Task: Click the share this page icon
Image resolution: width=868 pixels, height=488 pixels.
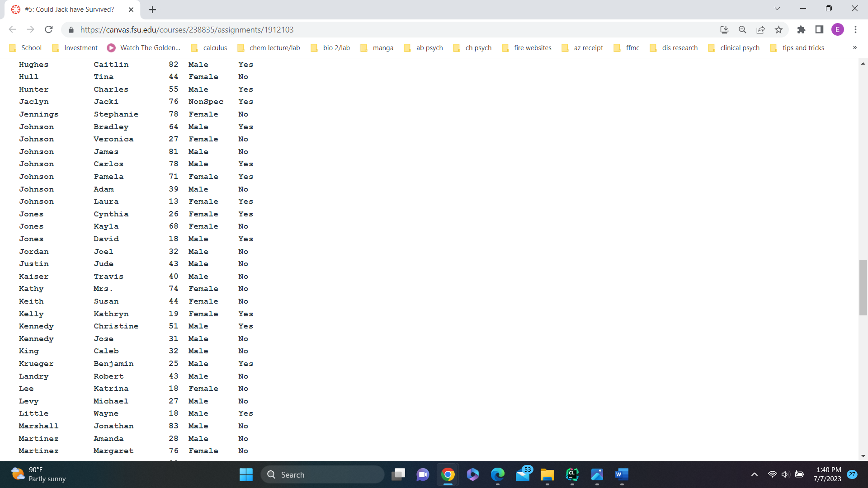Action: click(760, 30)
